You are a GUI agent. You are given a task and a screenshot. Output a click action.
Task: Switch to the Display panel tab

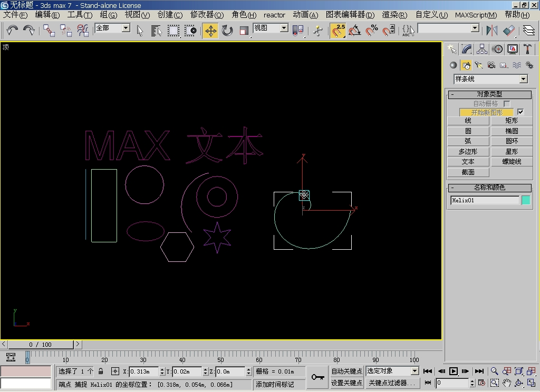point(513,49)
